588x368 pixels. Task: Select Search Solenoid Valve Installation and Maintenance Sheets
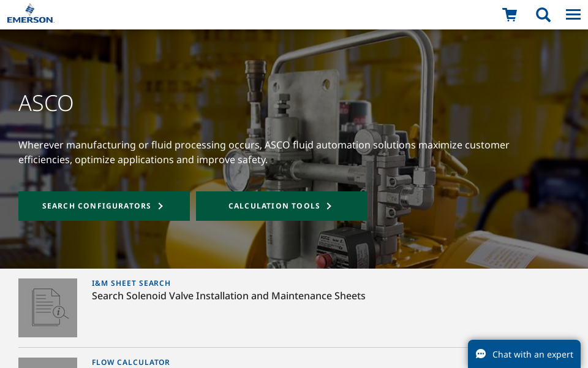point(228,296)
